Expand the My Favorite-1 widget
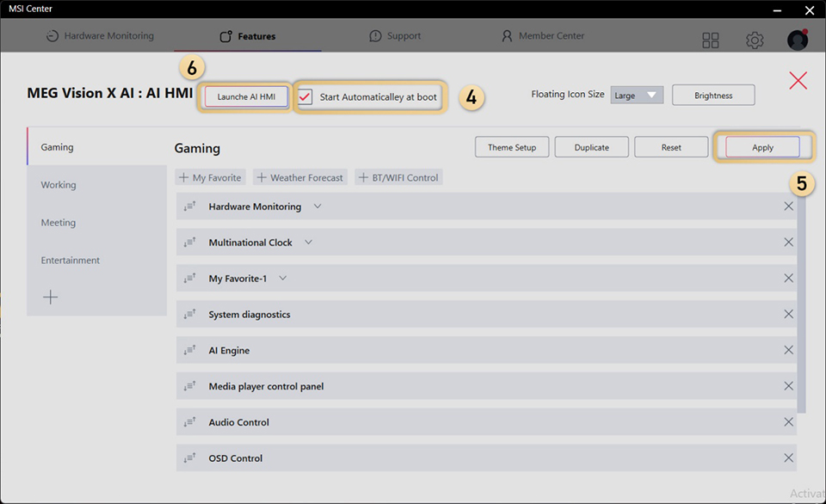The width and height of the screenshot is (826, 504). [285, 278]
